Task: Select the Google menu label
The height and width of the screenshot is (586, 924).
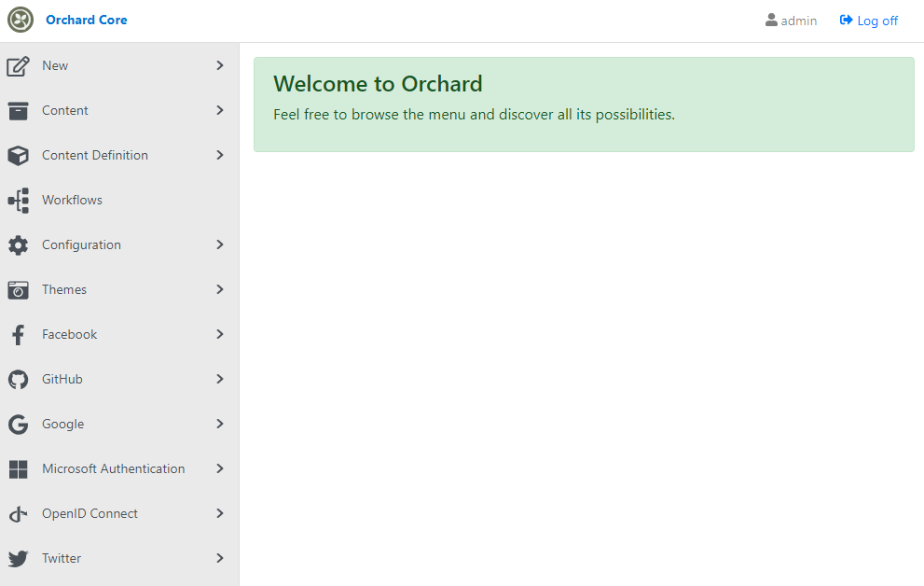Action: point(63,425)
